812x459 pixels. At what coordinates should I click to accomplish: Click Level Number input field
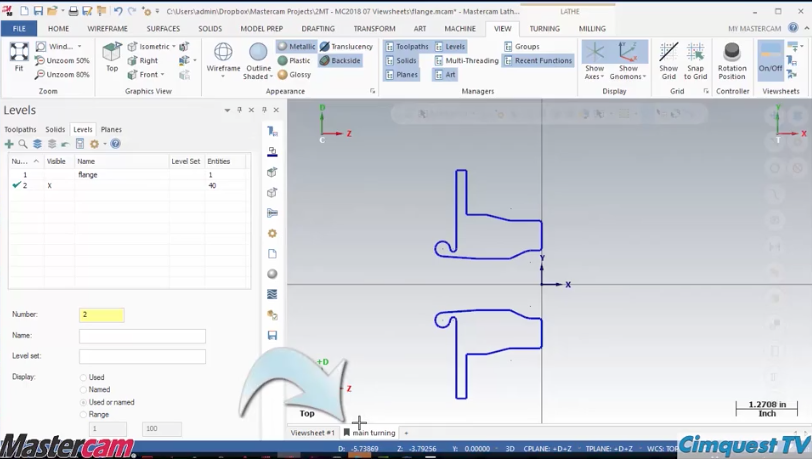pos(102,315)
